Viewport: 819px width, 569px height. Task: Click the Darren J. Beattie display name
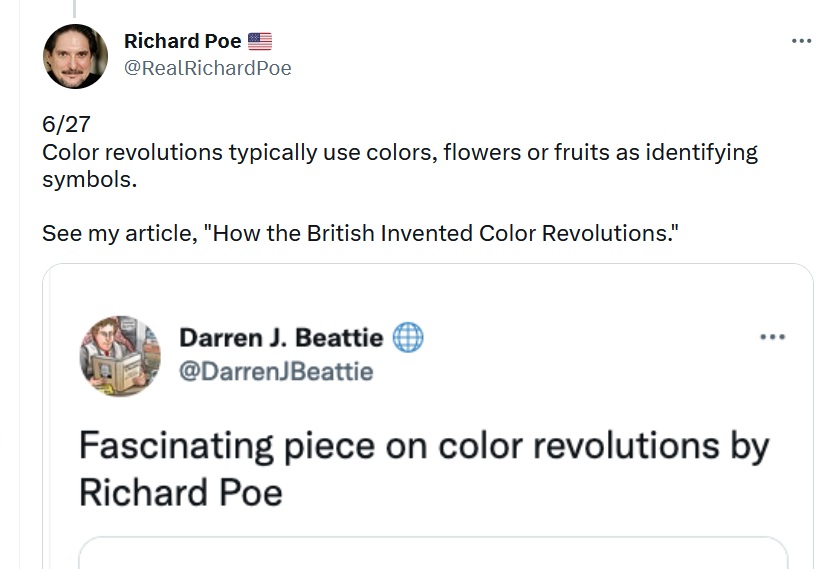tap(280, 338)
